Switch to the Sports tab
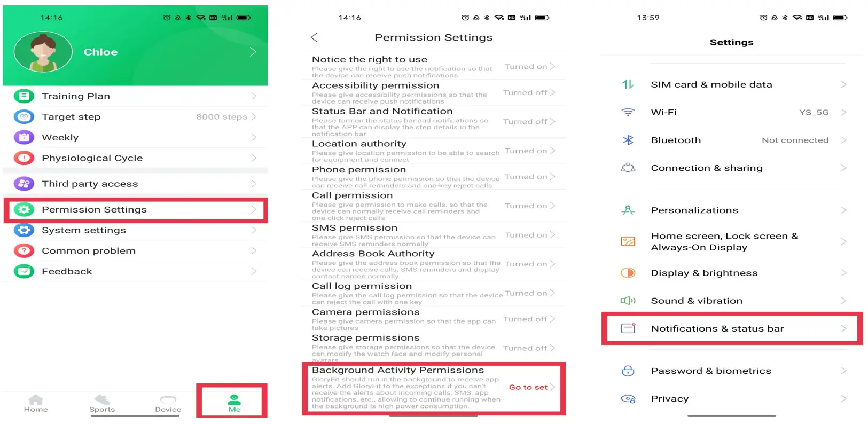Screen dimensions: 868x424 (102, 403)
